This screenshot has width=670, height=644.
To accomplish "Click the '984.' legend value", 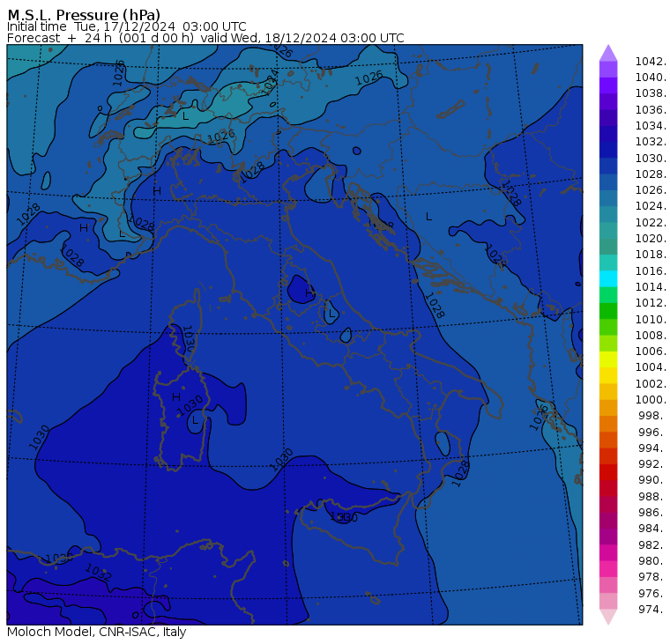I will click(652, 529).
